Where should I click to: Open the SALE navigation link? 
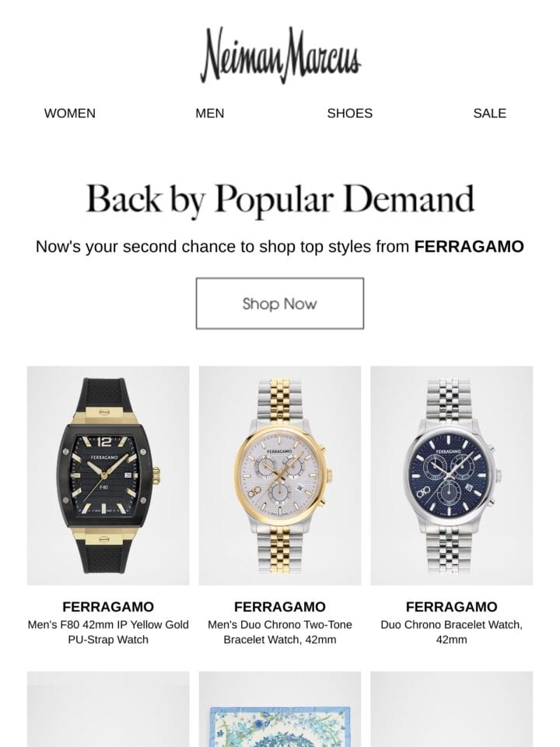click(x=489, y=114)
